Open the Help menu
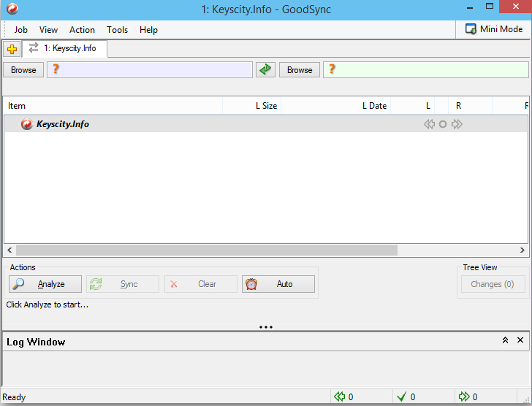This screenshot has height=406, width=532. [148, 30]
